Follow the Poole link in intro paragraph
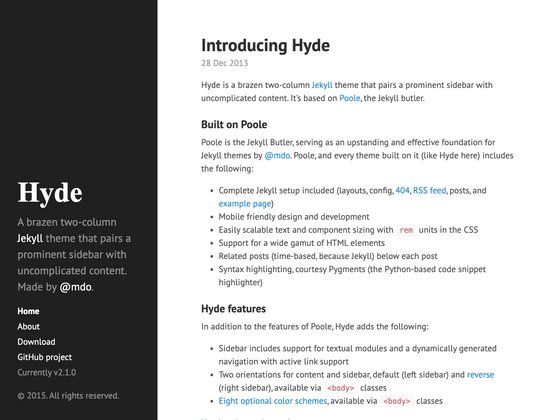The width and height of the screenshot is (560, 420). point(350,98)
